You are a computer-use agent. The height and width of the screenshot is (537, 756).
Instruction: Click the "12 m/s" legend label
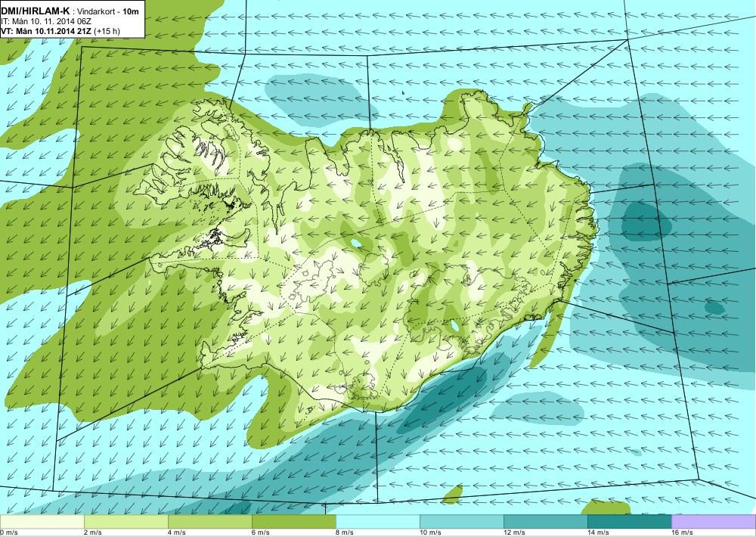tap(514, 532)
